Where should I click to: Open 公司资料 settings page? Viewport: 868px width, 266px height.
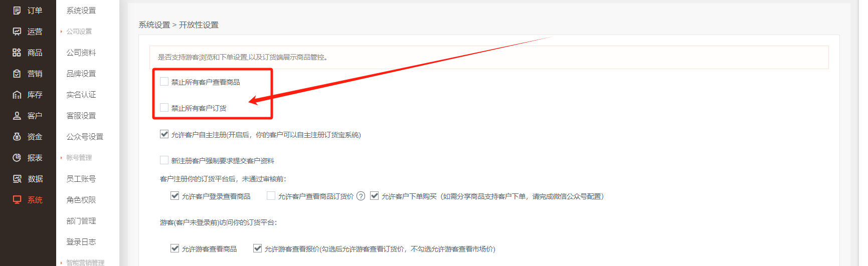[x=81, y=53]
